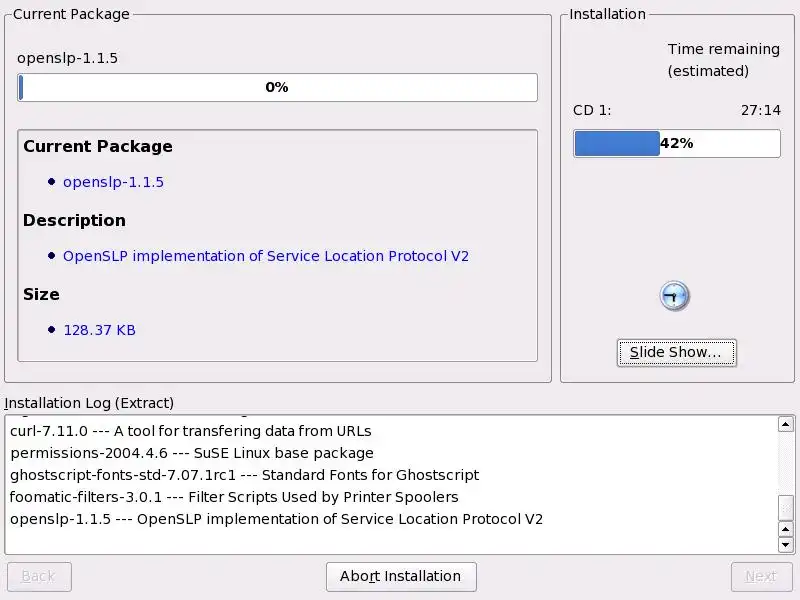Select the blue openslp-1.1.5 package name entry
The width and height of the screenshot is (800, 600).
[113, 182]
